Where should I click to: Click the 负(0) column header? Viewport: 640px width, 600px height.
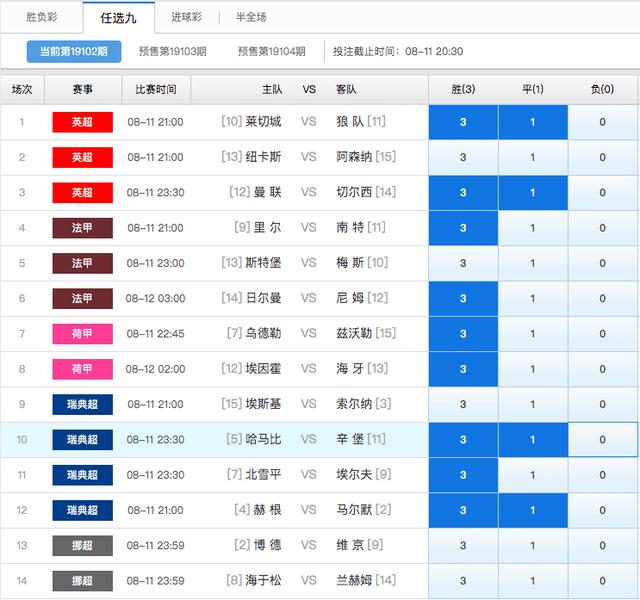tap(602, 89)
